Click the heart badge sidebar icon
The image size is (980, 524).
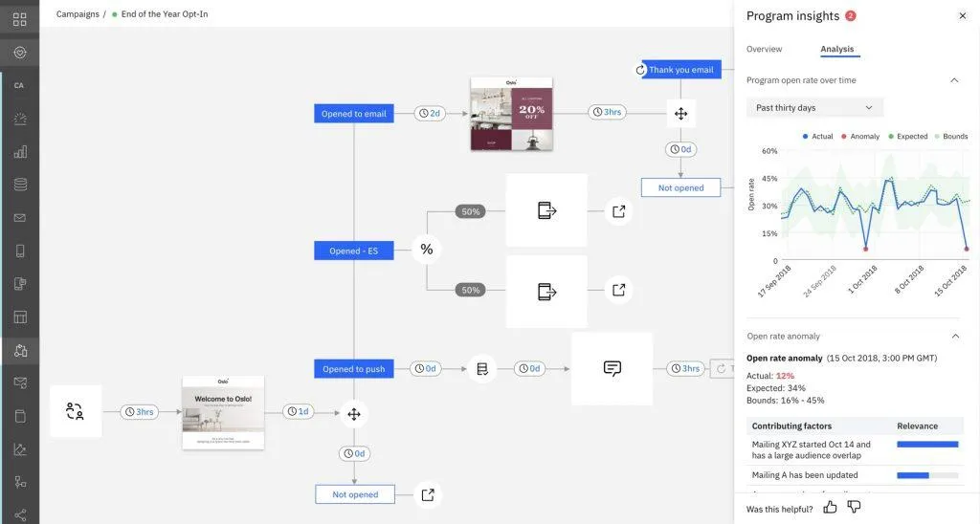[x=20, y=53]
